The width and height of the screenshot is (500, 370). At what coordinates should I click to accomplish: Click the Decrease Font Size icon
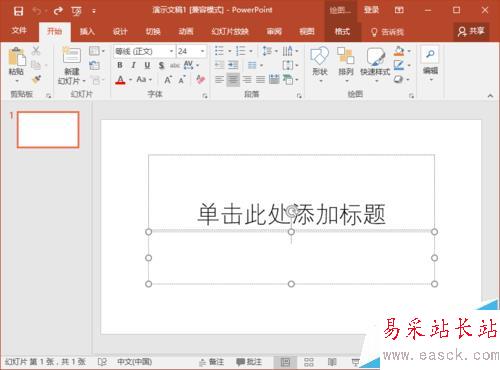[182, 80]
